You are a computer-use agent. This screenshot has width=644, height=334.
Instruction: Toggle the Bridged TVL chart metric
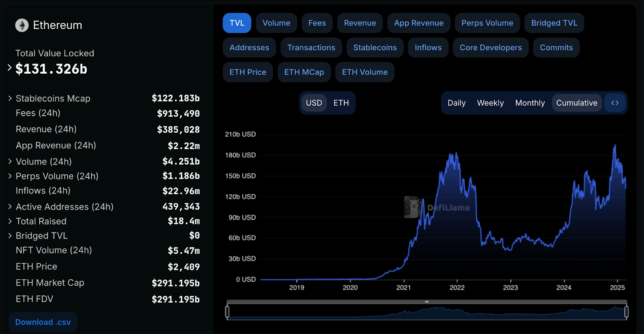click(554, 23)
